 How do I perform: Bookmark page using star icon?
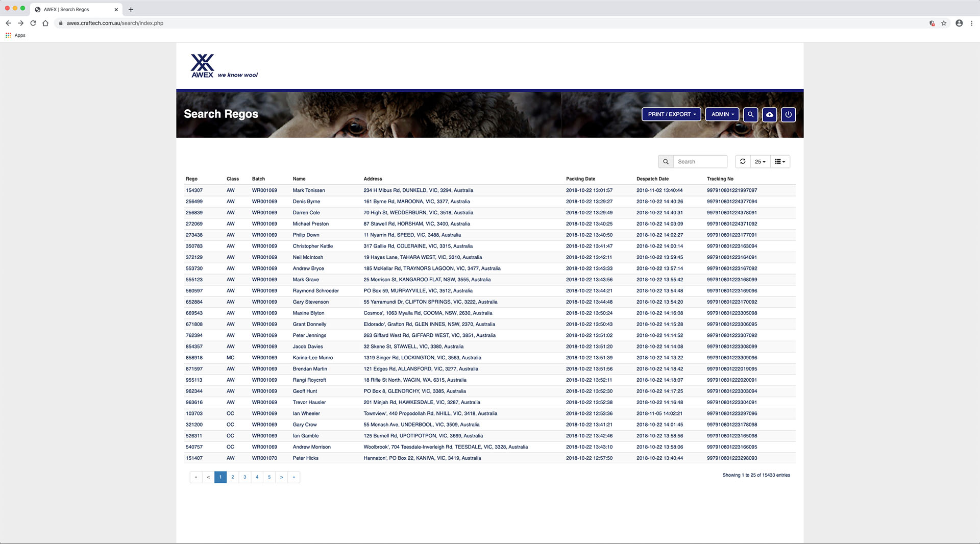click(x=944, y=23)
